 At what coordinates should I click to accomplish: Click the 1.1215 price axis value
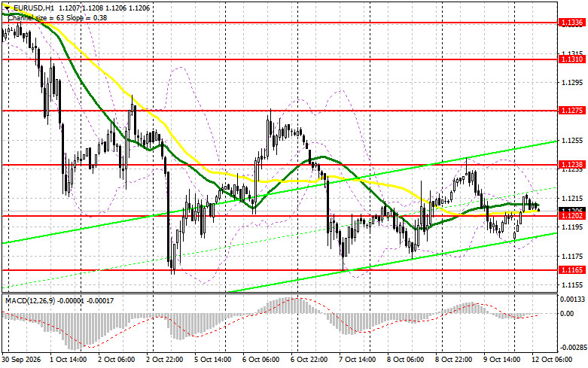572,198
